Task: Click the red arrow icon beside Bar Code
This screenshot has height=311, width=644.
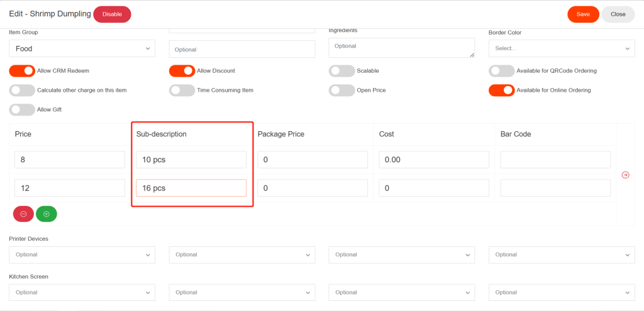Action: [x=625, y=175]
